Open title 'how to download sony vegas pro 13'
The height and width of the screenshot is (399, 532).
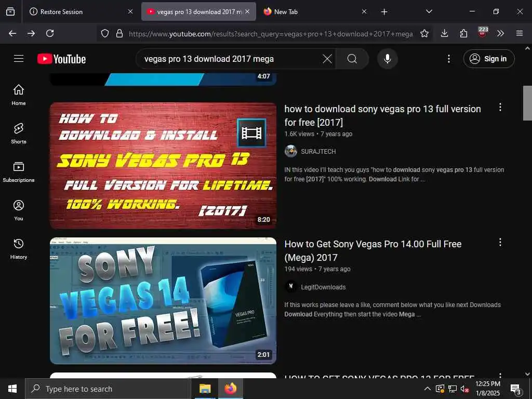pos(382,115)
